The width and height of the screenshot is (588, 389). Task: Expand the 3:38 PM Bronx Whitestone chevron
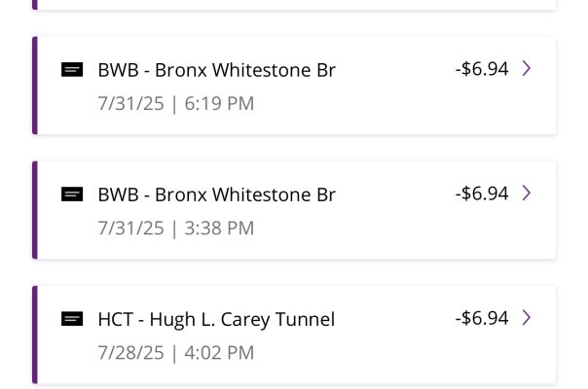coord(527,194)
